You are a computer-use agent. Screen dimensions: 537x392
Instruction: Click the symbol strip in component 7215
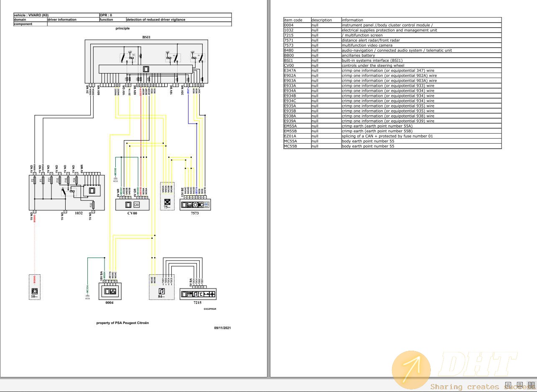tap(198, 294)
